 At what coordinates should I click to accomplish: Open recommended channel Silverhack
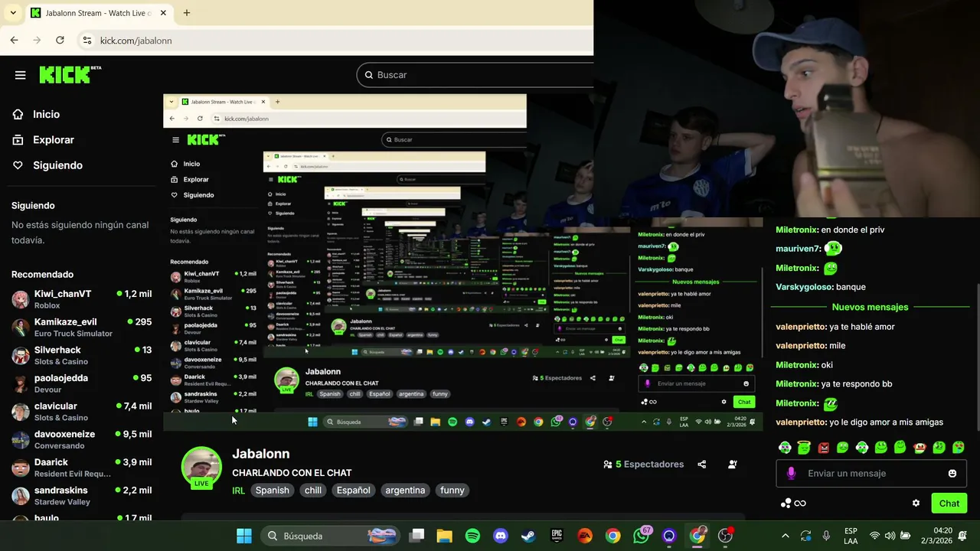pyautogui.click(x=81, y=355)
